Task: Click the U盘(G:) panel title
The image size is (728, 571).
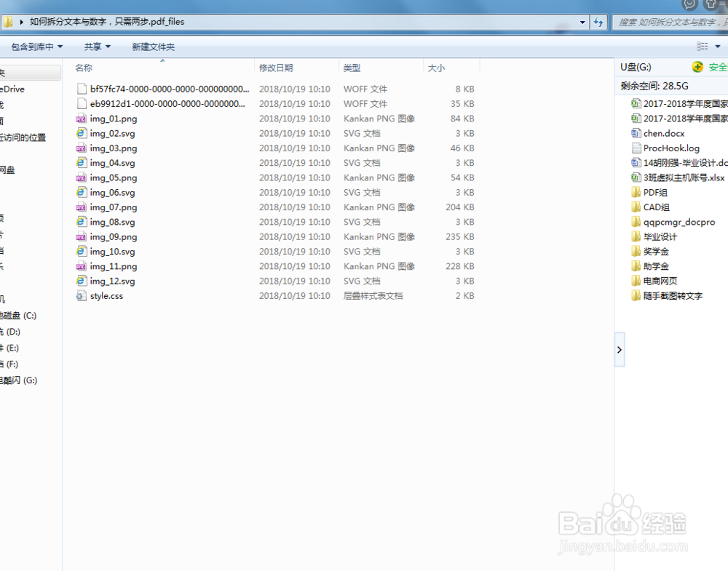Action: [x=636, y=67]
